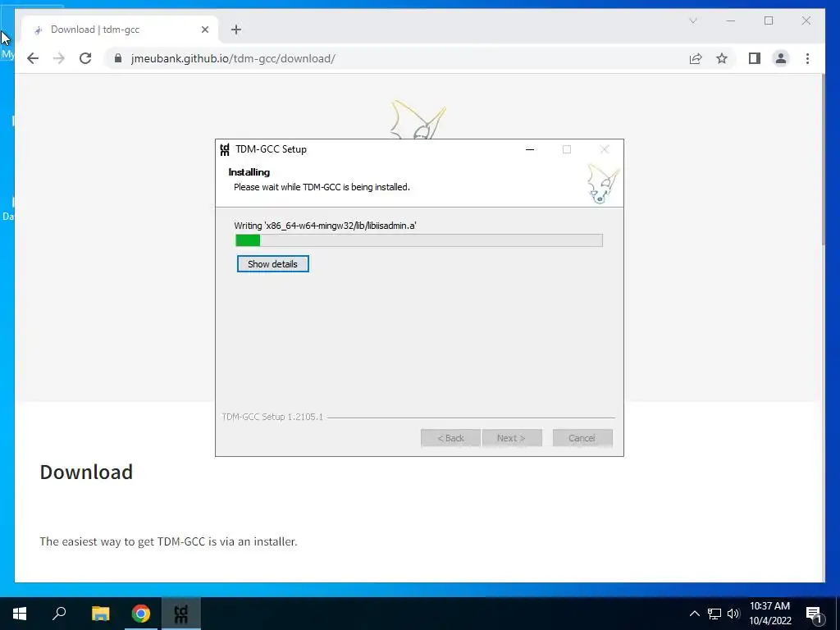Screen dimensions: 840x630
Task: Click the Chrome forward arrow
Action: [59, 58]
